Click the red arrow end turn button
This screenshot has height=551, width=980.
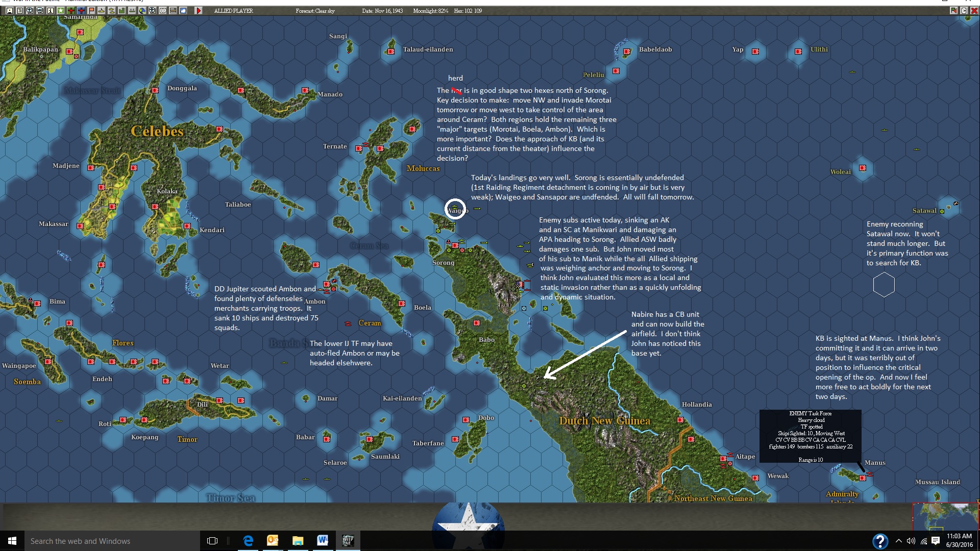(199, 10)
